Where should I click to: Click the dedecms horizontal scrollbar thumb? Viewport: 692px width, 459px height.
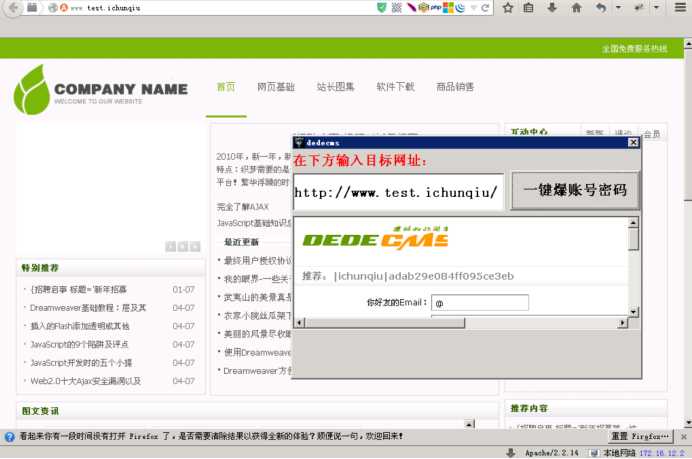[x=384, y=323]
